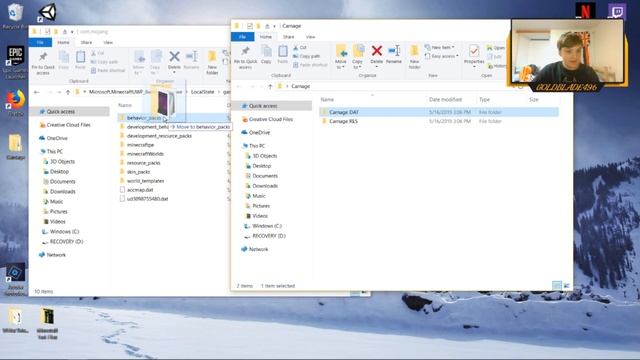Open the View tab in Carnage window
Viewport: 640px width, 360px height.
311,37
